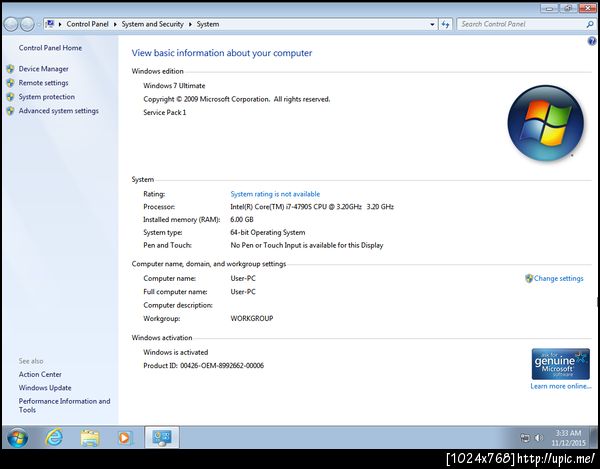Open Device Manager from the sidebar
This screenshot has height=469, width=600.
point(43,69)
